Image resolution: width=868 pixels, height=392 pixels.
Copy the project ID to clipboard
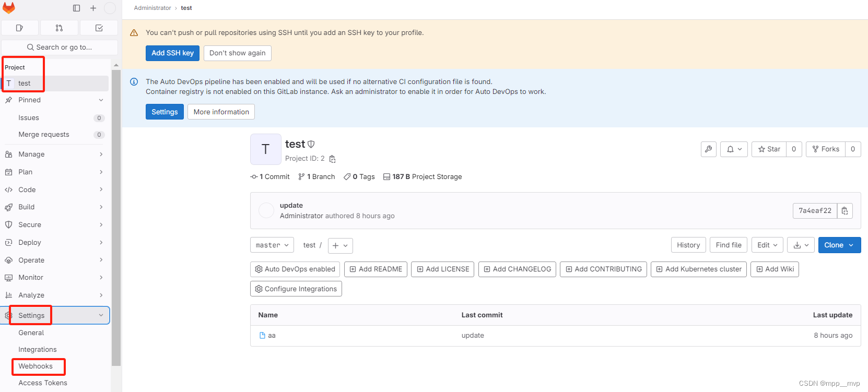coord(332,159)
